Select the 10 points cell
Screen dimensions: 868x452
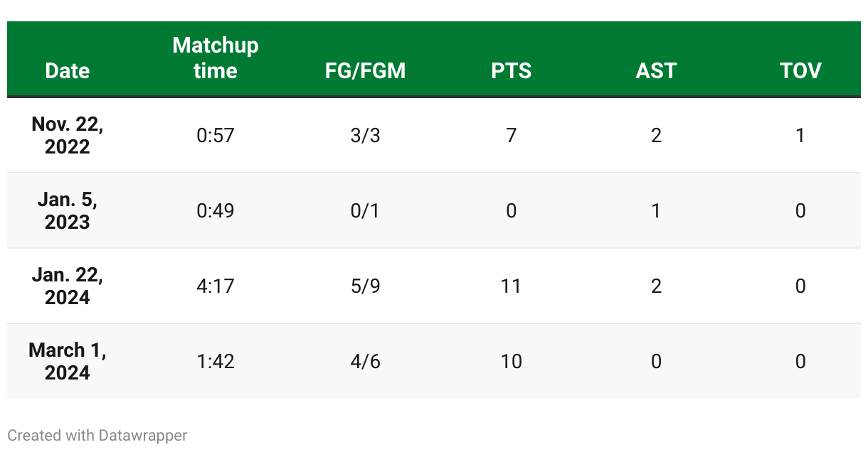(511, 361)
